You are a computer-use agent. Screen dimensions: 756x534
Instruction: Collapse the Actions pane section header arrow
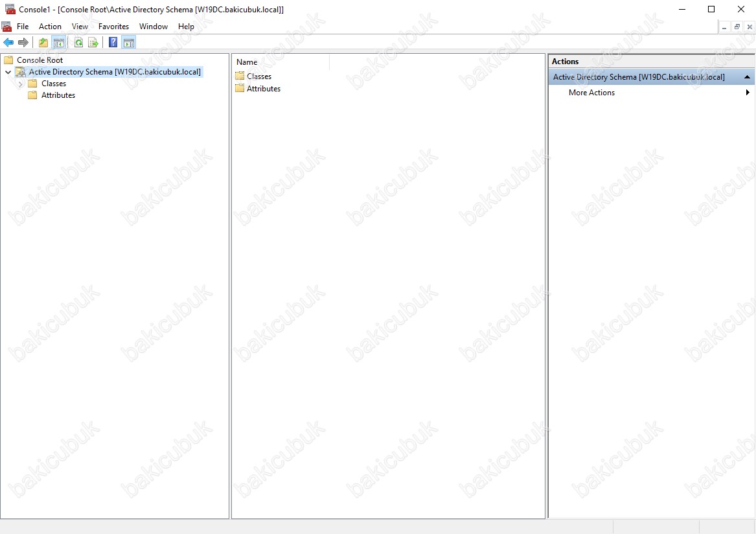[x=747, y=77]
